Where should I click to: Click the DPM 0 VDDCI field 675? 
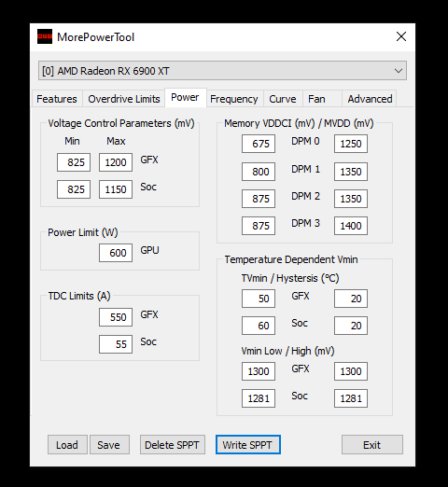click(259, 144)
